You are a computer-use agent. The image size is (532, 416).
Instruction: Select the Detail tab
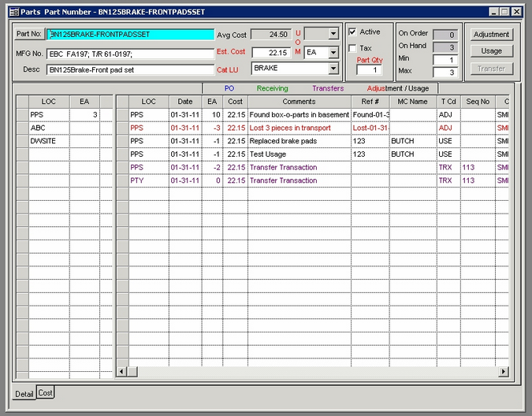click(24, 393)
